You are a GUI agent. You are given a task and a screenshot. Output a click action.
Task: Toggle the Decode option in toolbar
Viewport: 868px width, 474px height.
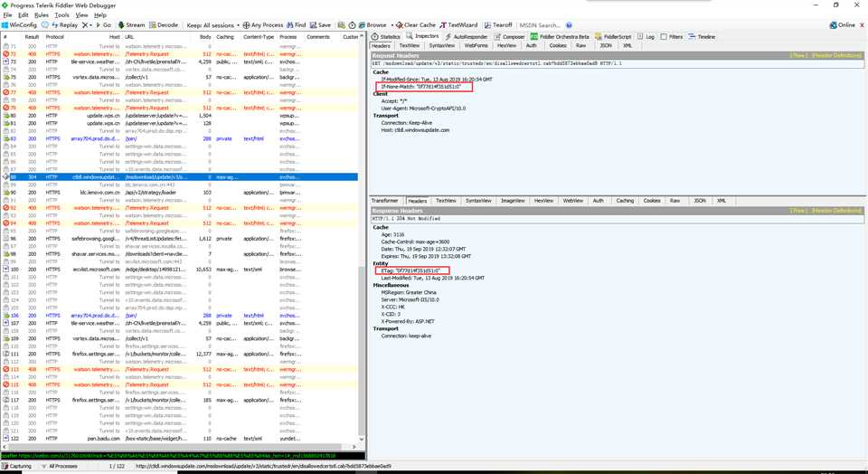164,25
